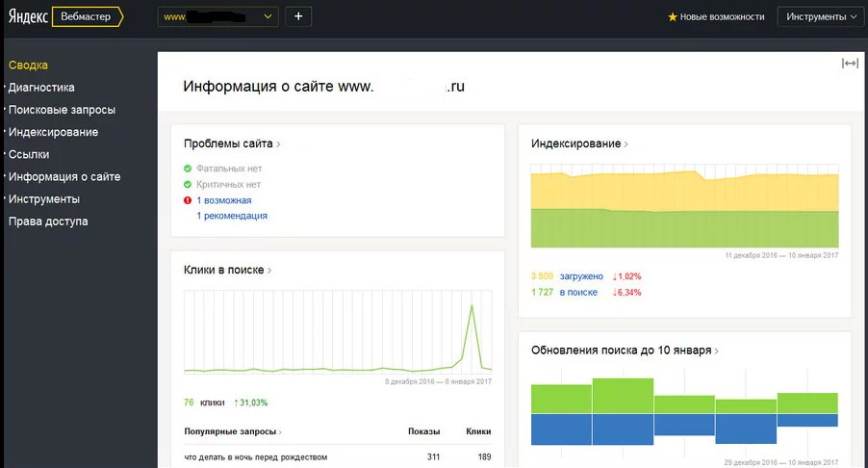Toggle page width expand icon
The image size is (868, 468).
(850, 64)
